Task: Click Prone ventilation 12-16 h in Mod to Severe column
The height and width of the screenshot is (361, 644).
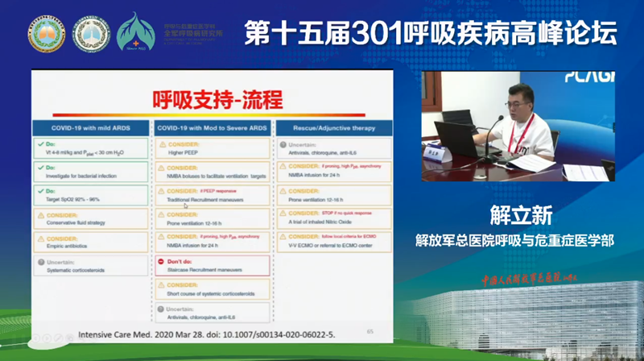Action: (194, 223)
